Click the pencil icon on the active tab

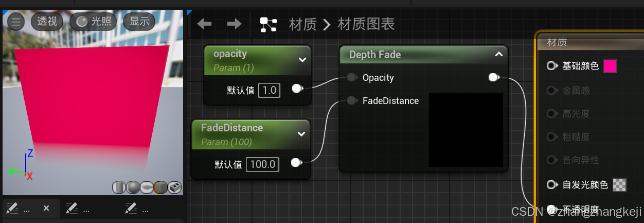[11, 209]
